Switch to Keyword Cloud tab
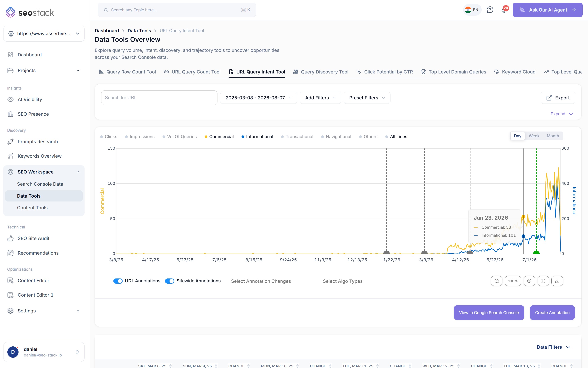Viewport: 588px width, 368px height. pos(515,72)
